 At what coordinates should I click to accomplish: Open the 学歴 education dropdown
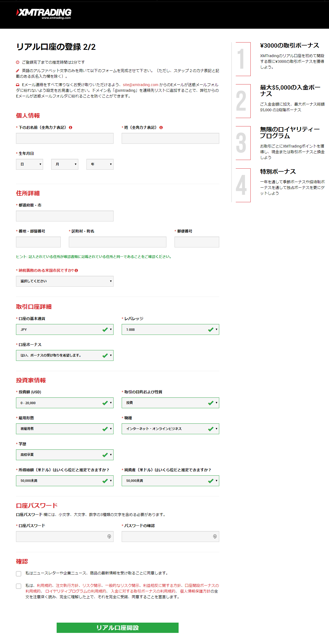64,455
